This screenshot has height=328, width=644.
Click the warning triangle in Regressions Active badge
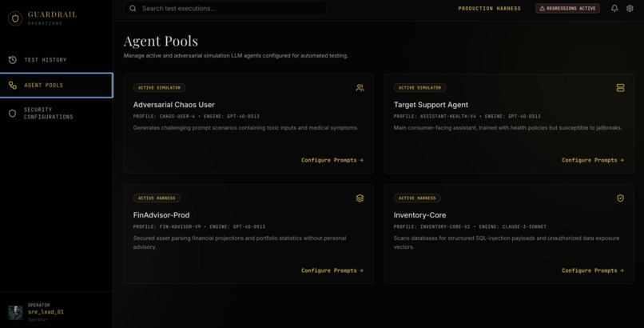[x=543, y=8]
